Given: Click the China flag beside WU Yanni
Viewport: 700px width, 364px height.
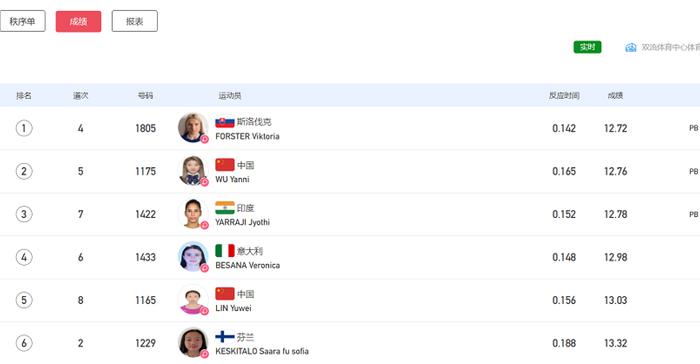Looking at the screenshot, I should click(225, 165).
